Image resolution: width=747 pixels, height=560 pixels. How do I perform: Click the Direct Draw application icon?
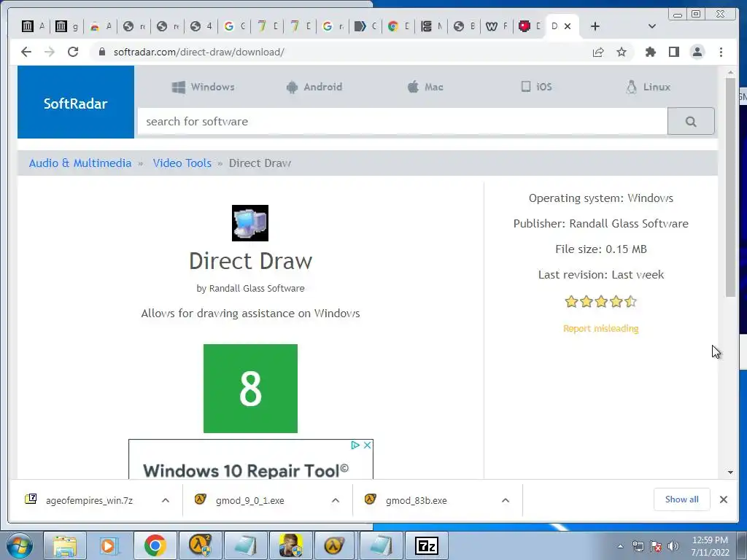250,223
